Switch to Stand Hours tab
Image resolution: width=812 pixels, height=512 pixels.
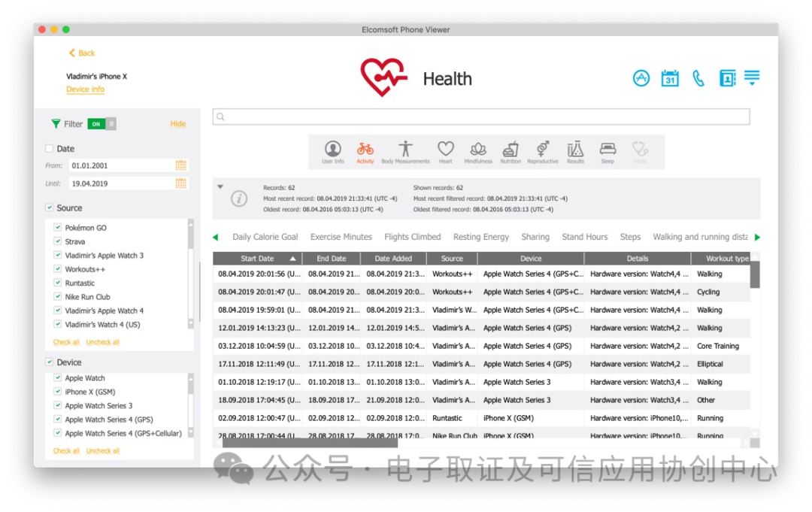[x=585, y=237]
